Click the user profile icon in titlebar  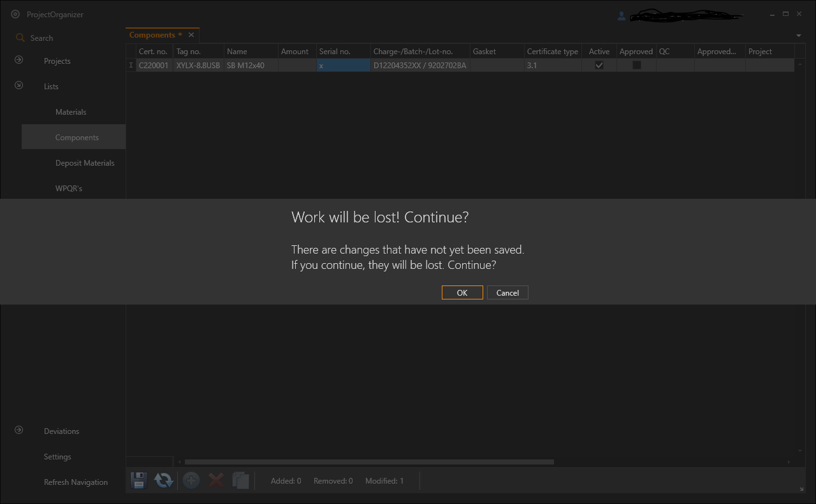622,15
